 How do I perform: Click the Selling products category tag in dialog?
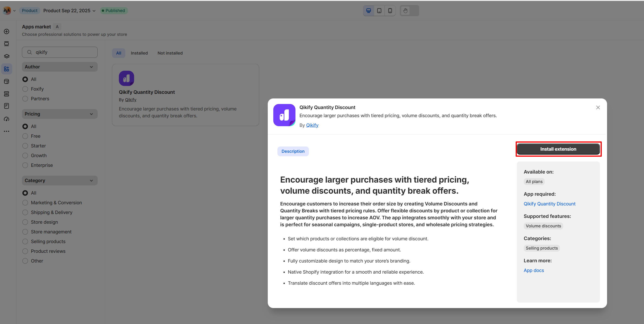(542, 248)
